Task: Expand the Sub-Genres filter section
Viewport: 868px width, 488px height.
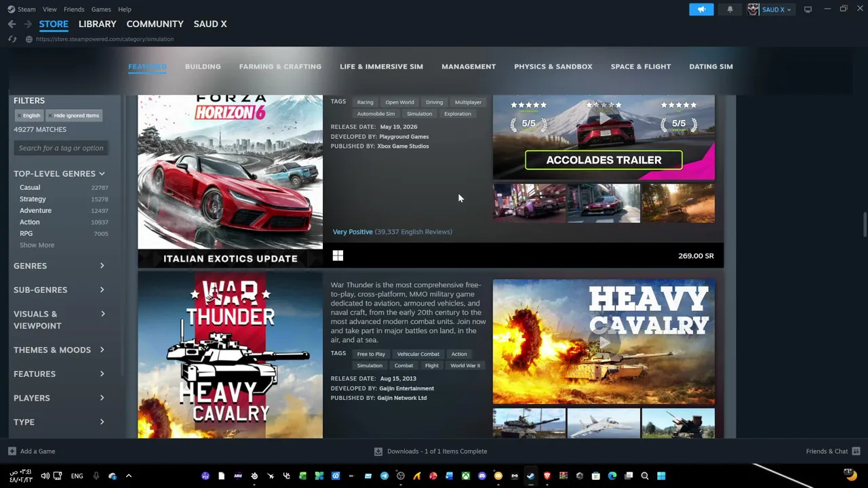Action: (x=60, y=290)
